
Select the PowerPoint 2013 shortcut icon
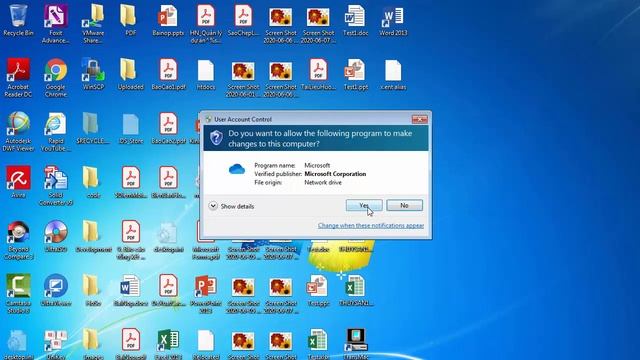click(x=206, y=294)
